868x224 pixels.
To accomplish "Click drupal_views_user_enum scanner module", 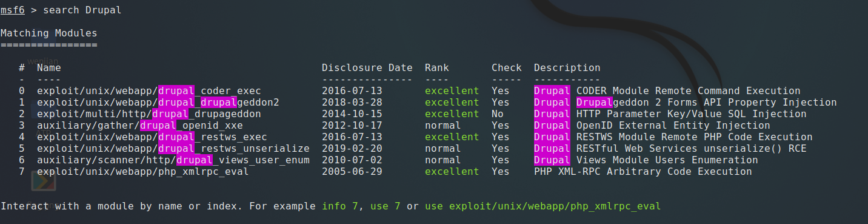I will (x=173, y=160).
